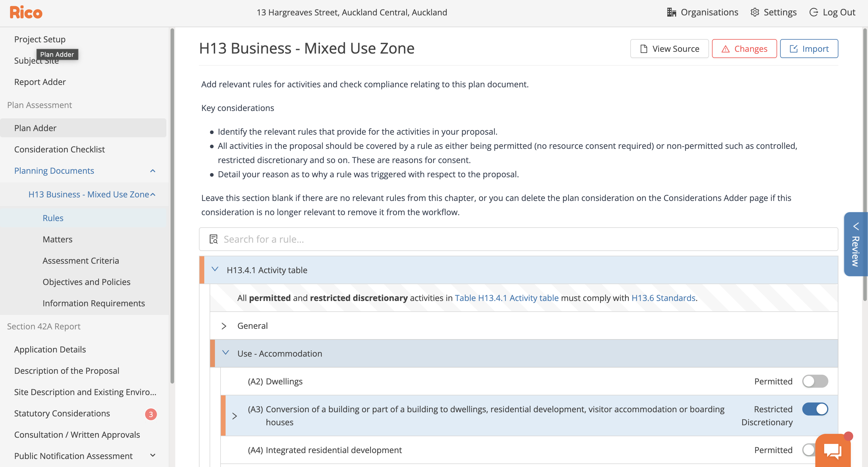Click the Statutory Considerations badge 3
Image resolution: width=868 pixels, height=467 pixels.
pyautogui.click(x=151, y=414)
